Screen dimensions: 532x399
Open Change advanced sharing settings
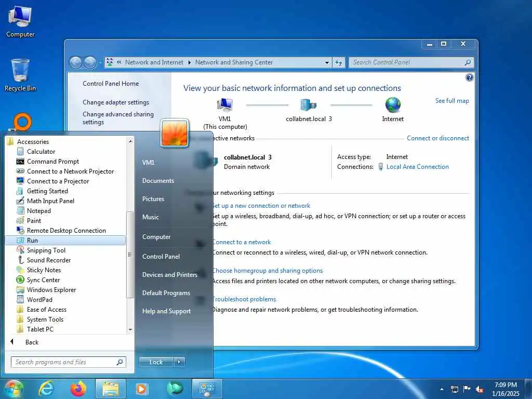click(x=118, y=118)
